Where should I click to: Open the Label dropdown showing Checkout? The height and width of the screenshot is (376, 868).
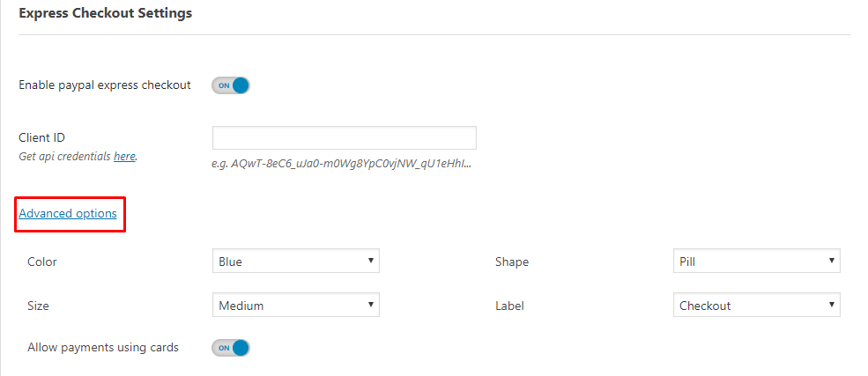755,306
